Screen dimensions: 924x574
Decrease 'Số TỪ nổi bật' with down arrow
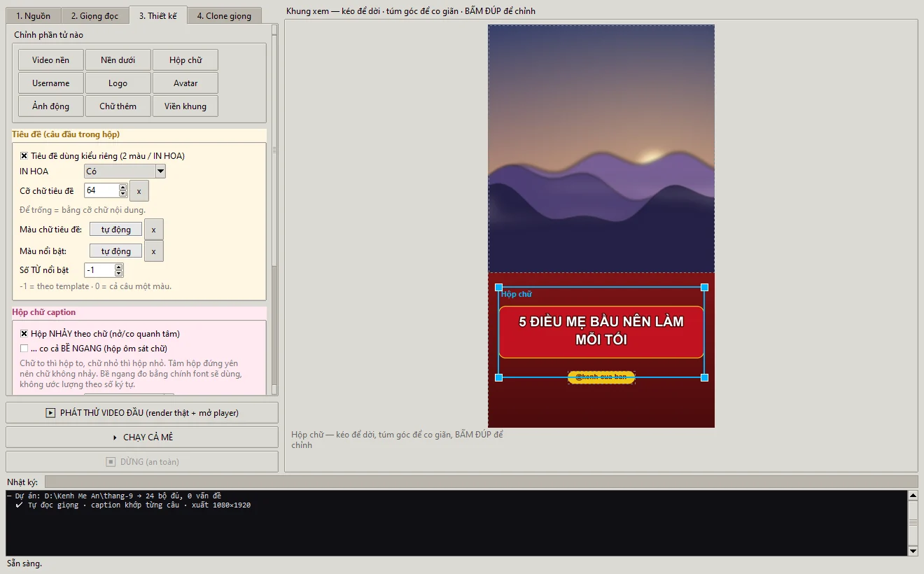[119, 274]
